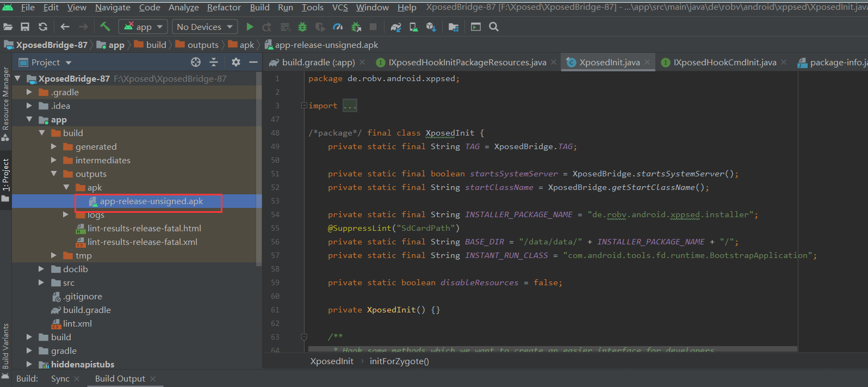
Task: Open Project Structure folder icon
Action: tap(454, 27)
